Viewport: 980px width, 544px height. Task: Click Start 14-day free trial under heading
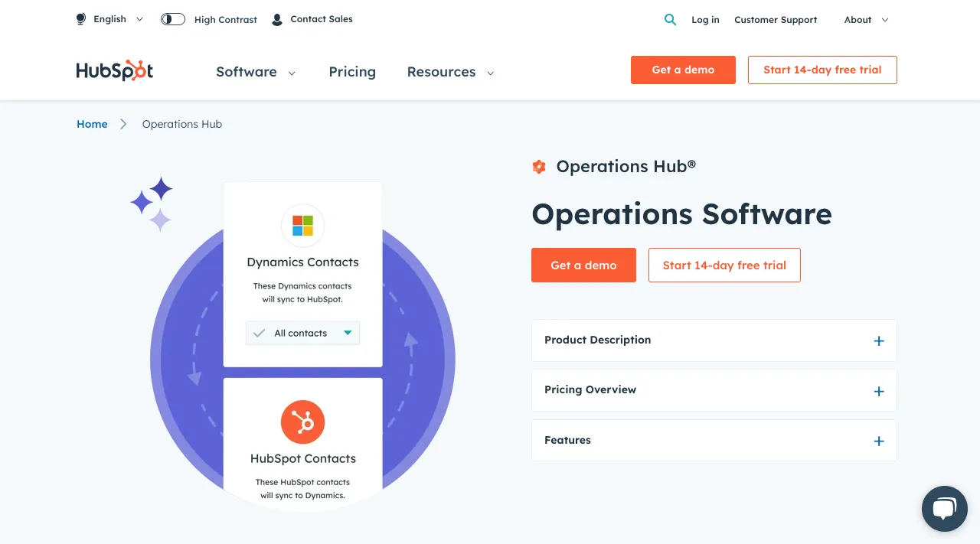coord(724,265)
